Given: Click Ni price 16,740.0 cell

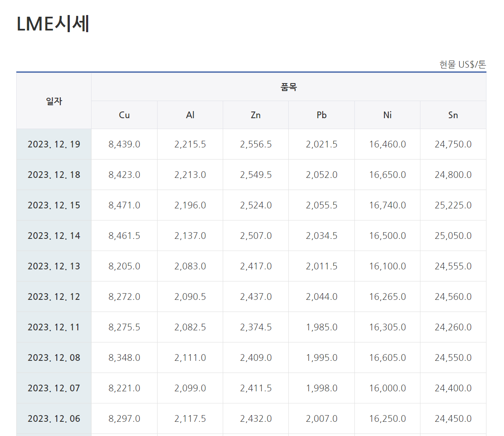Looking at the screenshot, I should pyautogui.click(x=387, y=205).
